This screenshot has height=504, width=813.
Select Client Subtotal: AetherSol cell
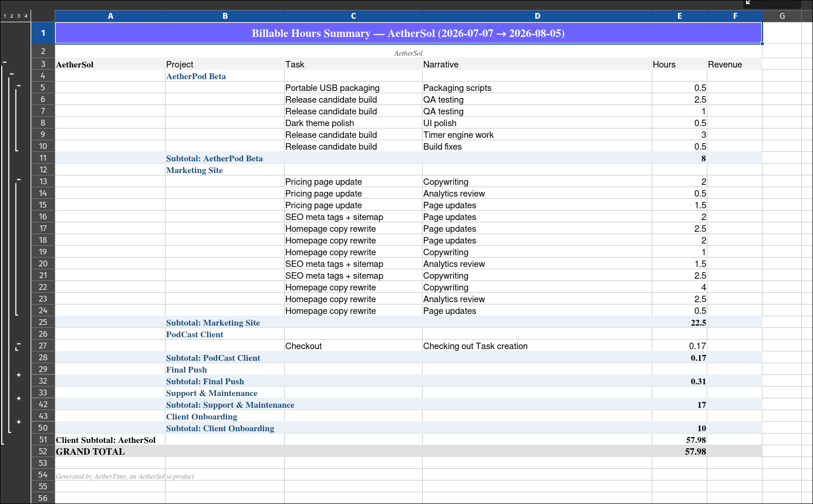(x=110, y=440)
